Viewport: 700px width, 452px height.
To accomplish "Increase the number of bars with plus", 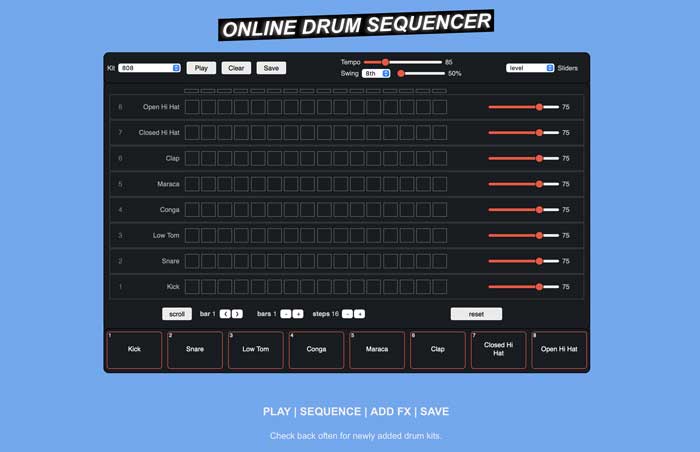I will click(x=298, y=313).
